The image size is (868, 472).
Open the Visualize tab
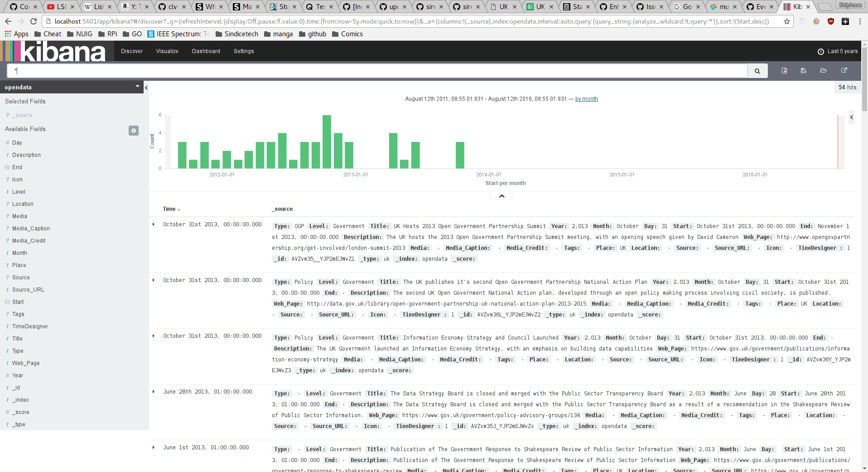click(167, 51)
